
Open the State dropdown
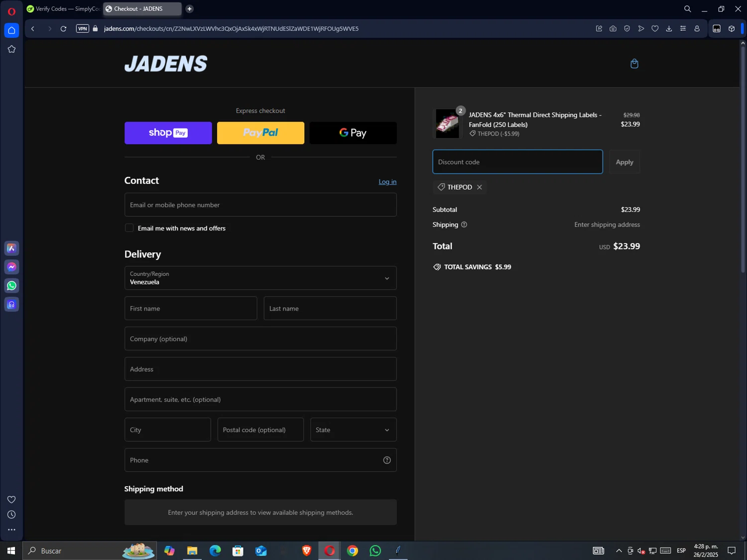[353, 430]
